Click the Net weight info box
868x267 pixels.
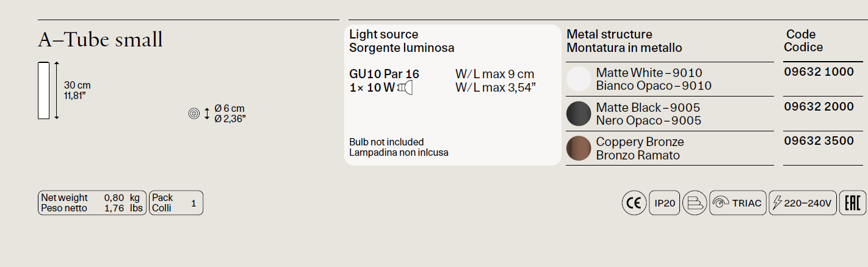click(92, 203)
